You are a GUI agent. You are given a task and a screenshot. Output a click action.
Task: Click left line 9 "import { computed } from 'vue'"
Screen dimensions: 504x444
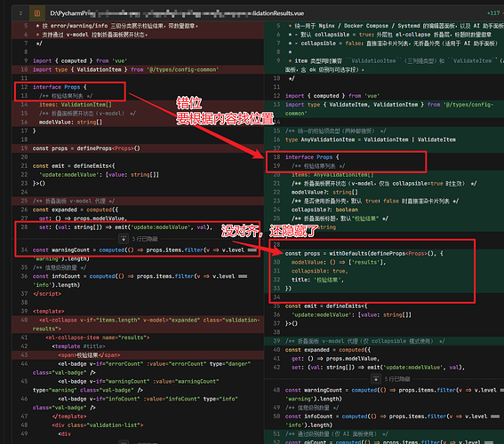(x=80, y=61)
